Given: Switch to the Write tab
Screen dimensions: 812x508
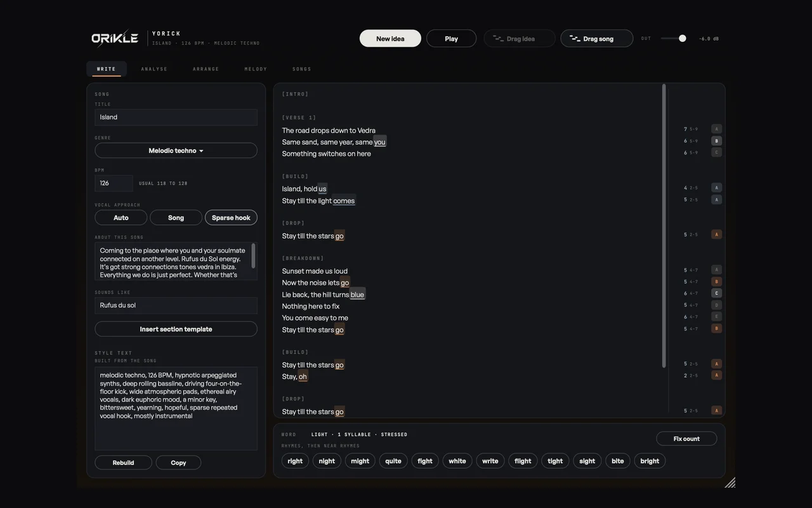Looking at the screenshot, I should coord(107,69).
